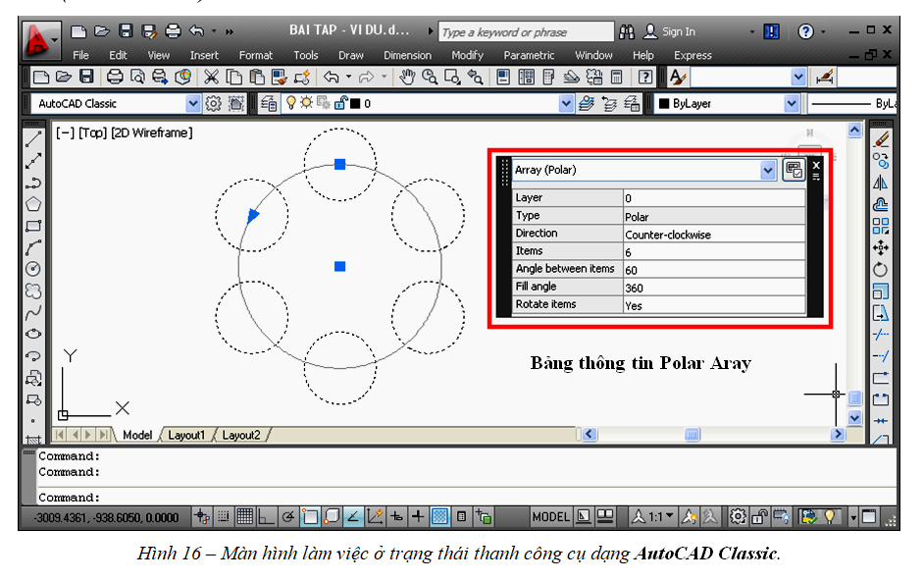924x582 pixels.
Task: Click the Zoom Realtime icon
Action: tap(430, 77)
